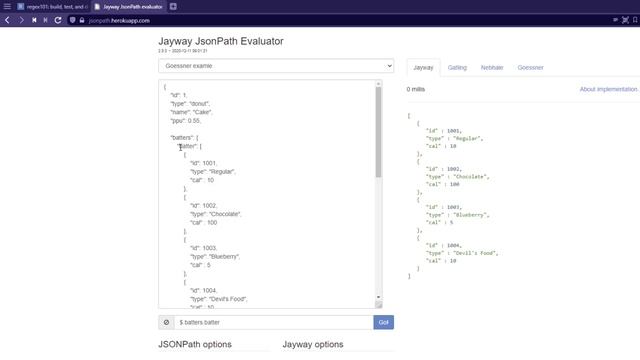Click the padlock site security icon
640x360 pixels.
point(82,20)
